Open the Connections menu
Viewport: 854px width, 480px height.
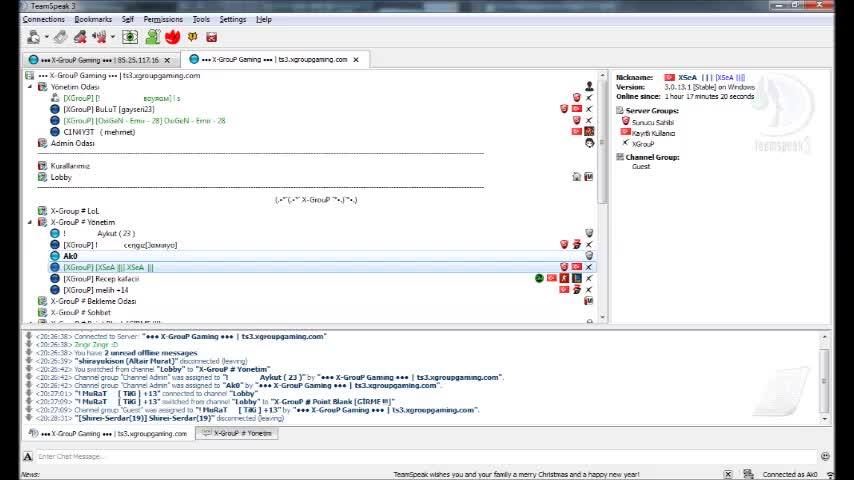(x=44, y=19)
